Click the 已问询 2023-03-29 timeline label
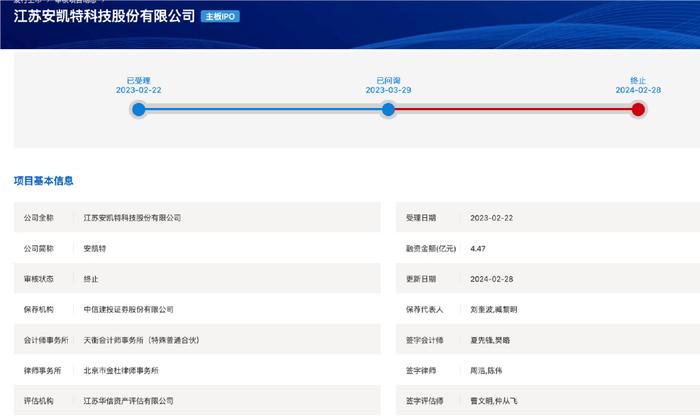Image resolution: width=700 pixels, height=419 pixels. coord(388,85)
